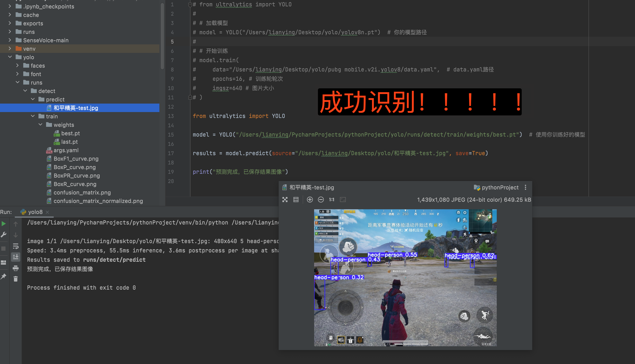This screenshot has width=635, height=364.
Task: Select BoxF1_curve.png file
Action: (x=76, y=159)
